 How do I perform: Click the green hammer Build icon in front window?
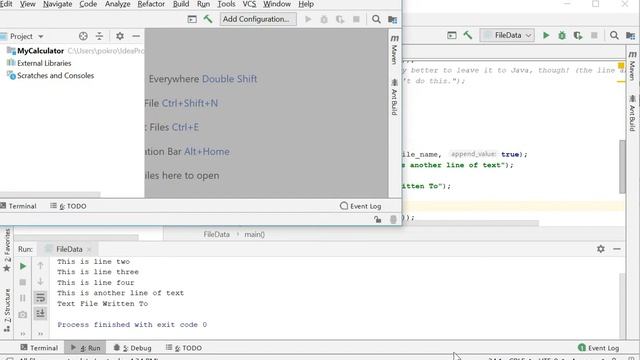pos(208,19)
